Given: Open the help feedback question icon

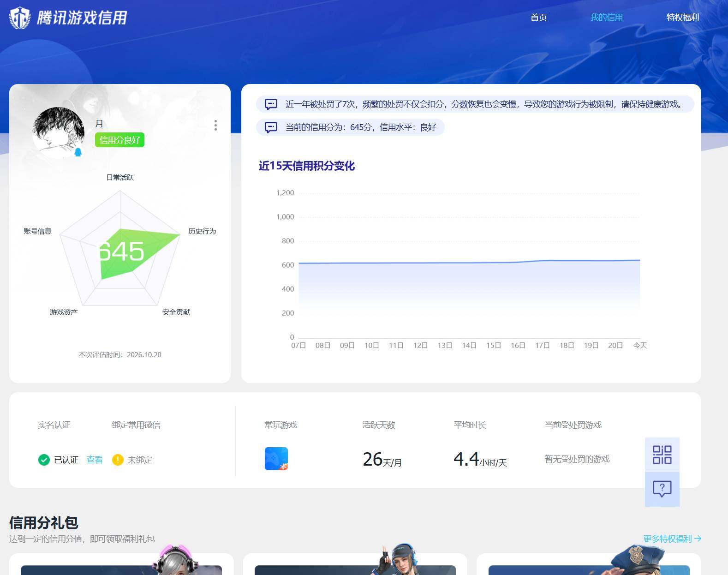Looking at the screenshot, I should [x=662, y=489].
